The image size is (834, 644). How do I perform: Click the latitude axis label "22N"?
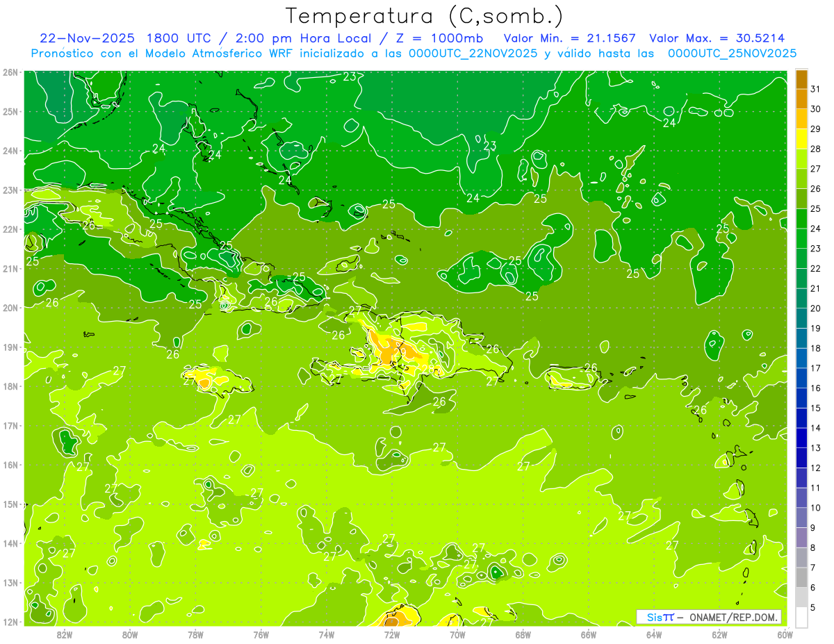(10, 229)
